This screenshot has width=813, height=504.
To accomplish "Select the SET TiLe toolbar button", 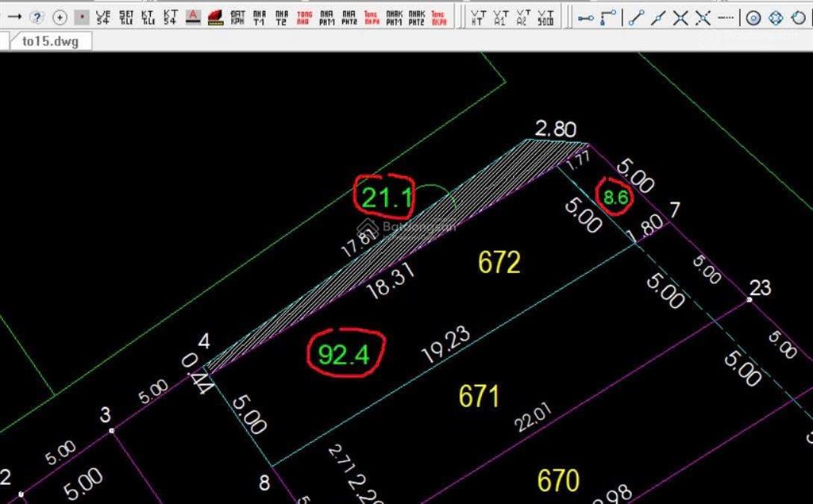I will tap(126, 17).
